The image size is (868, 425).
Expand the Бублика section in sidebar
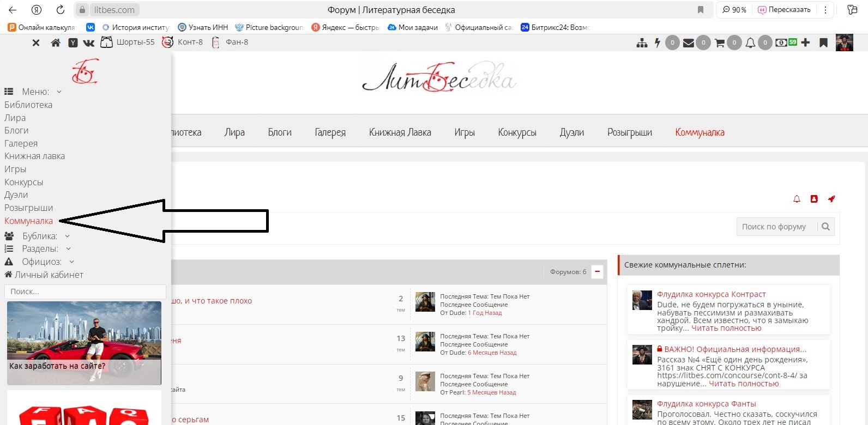click(67, 236)
